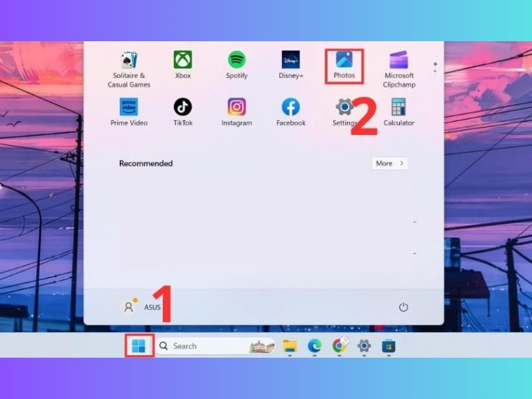Launch Facebook app
The width and height of the screenshot is (532, 399).
(291, 112)
